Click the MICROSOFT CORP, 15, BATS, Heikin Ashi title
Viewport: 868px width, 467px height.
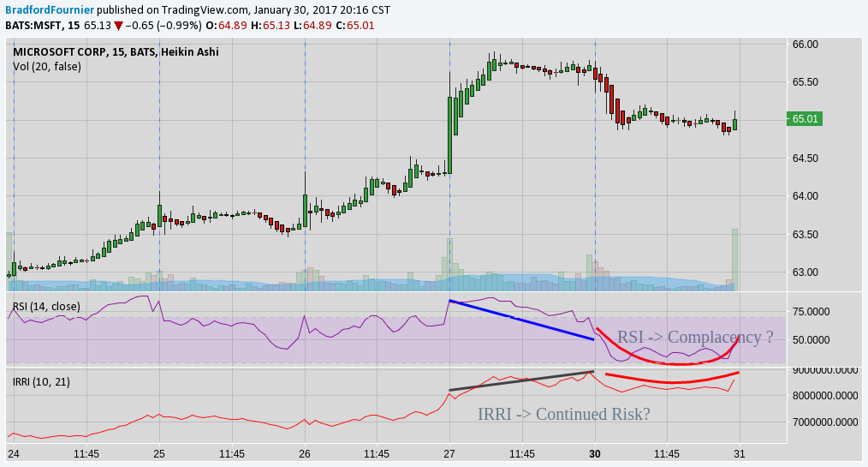pos(116,52)
